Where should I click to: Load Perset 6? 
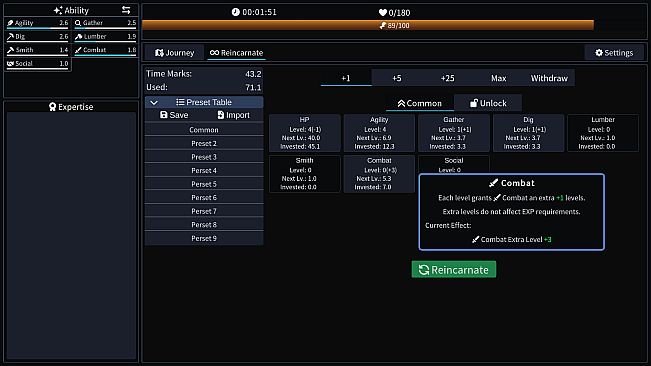[204, 198]
